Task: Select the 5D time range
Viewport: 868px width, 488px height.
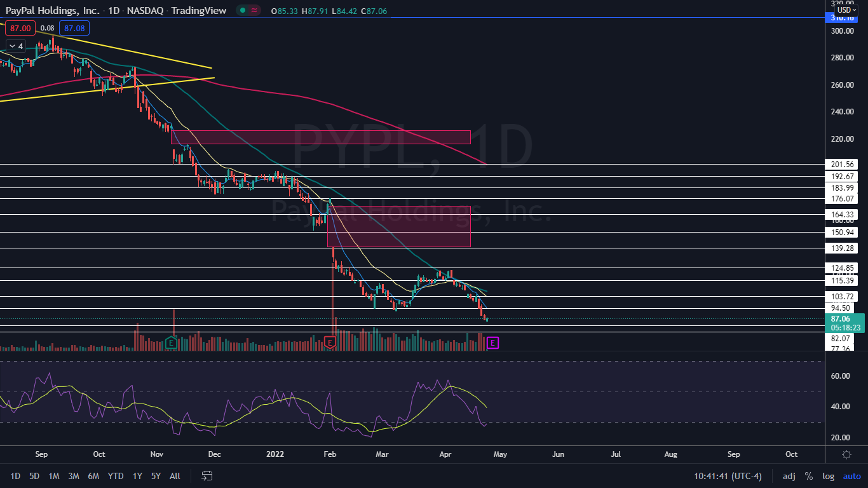Action: point(34,476)
